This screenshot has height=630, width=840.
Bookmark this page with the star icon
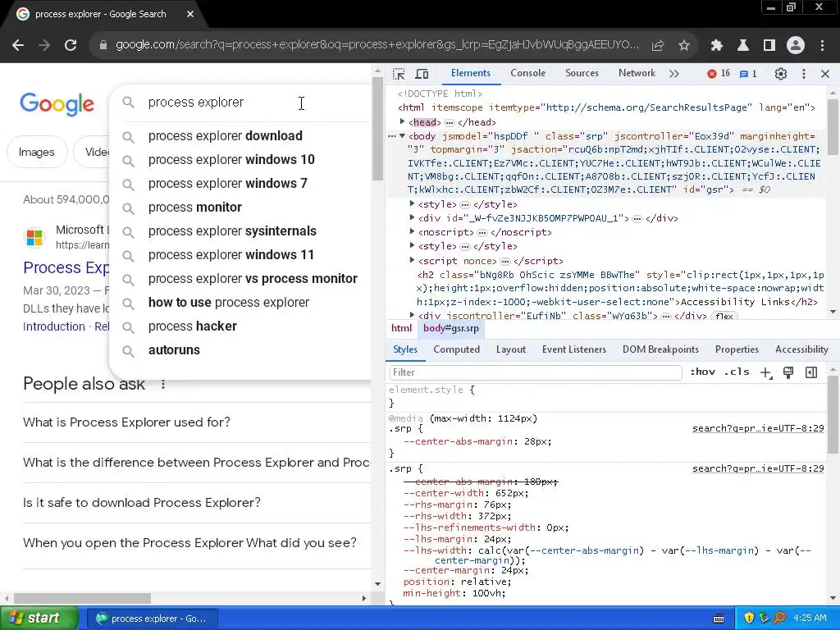tap(684, 46)
